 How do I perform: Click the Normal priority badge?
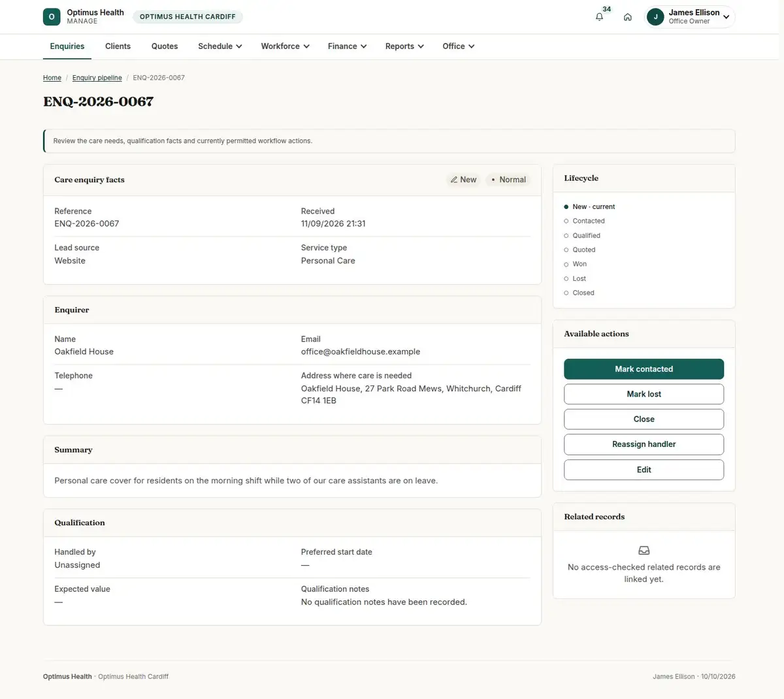[x=508, y=180]
